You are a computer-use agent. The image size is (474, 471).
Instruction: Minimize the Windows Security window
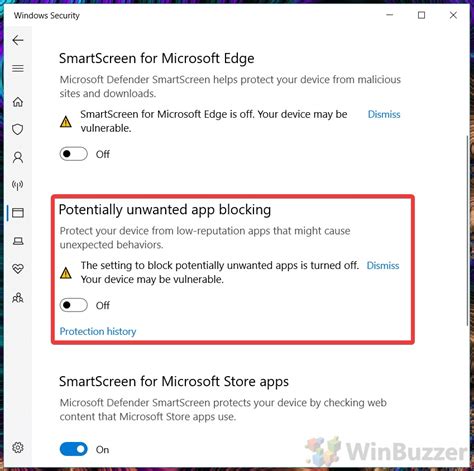tap(390, 15)
